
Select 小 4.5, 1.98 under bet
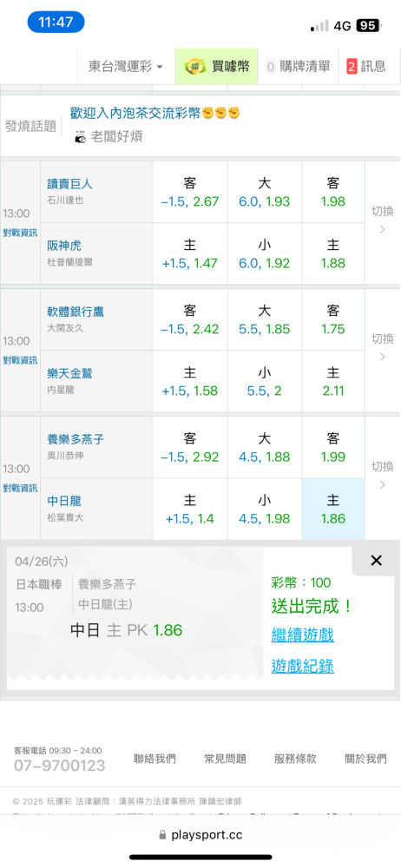[x=265, y=510]
